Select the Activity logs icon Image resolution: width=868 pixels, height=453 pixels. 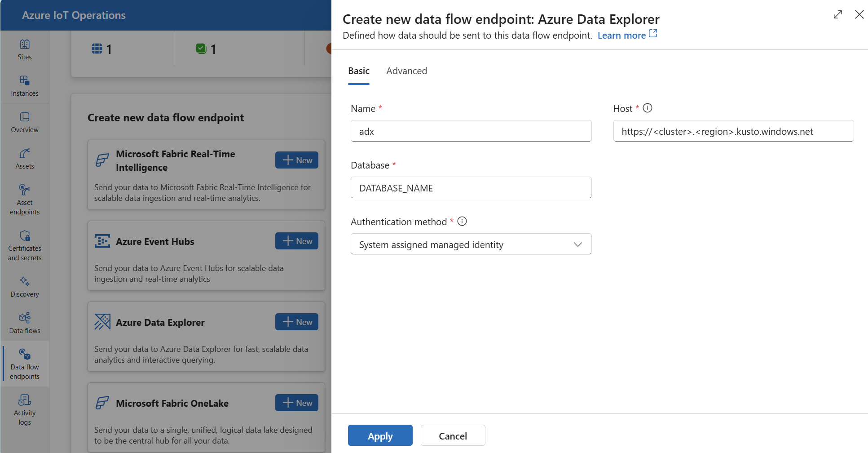coord(24,400)
